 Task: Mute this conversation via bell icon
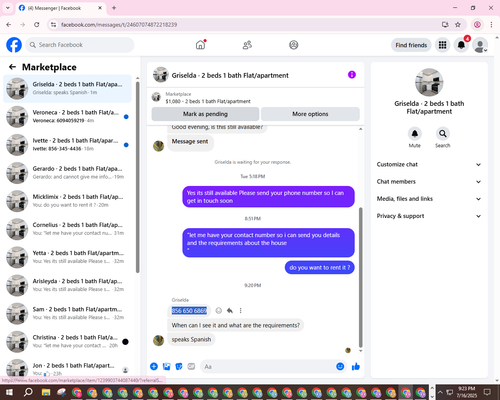click(415, 134)
